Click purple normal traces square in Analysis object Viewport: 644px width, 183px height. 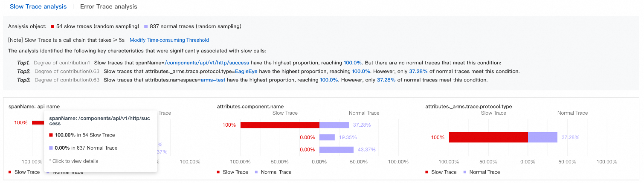tap(146, 26)
